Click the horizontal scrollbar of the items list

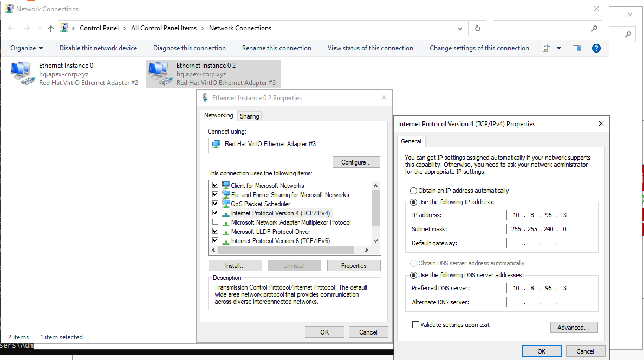click(x=287, y=250)
